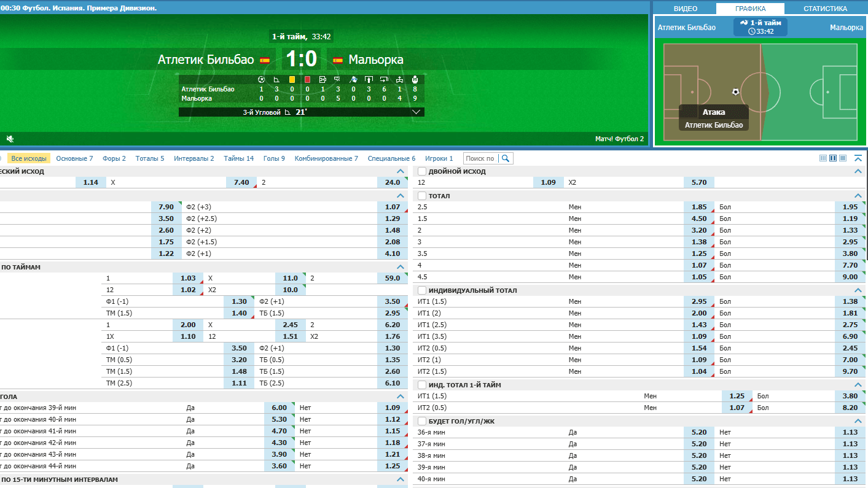
Task: Click the Матч! Футбол 2 channel label
Action: pos(619,139)
